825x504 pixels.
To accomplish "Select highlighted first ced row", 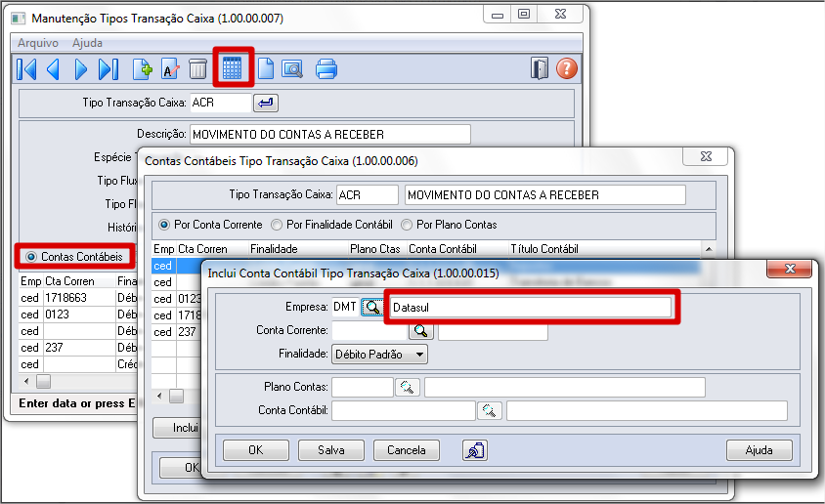I will [x=177, y=266].
